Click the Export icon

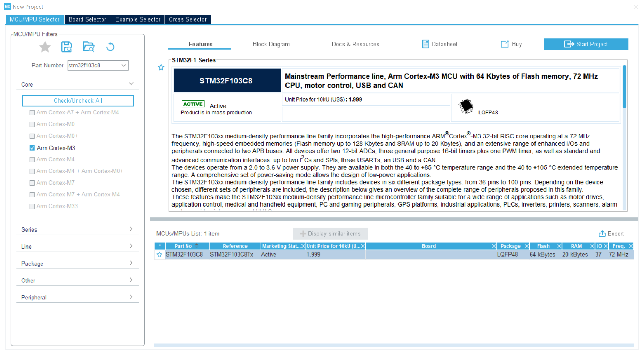602,234
